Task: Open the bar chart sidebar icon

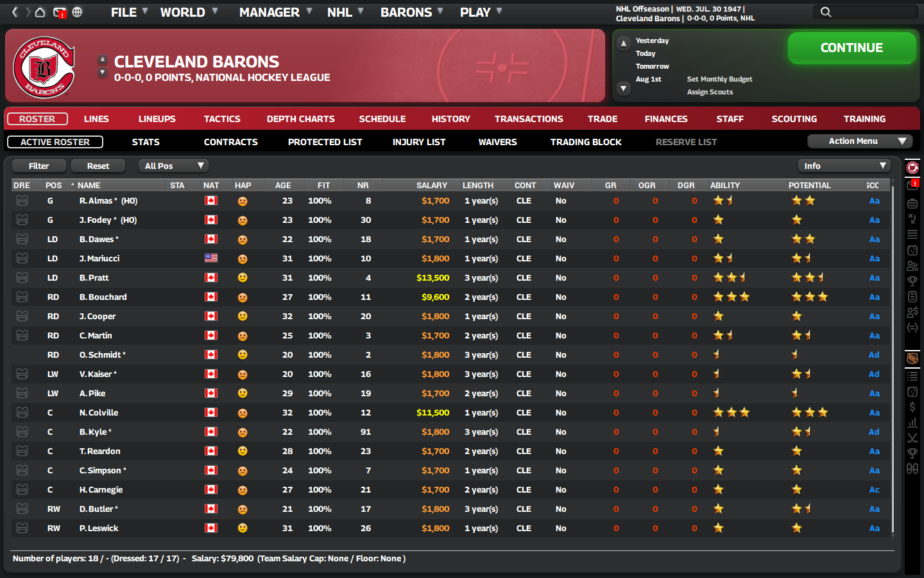Action: [912, 423]
